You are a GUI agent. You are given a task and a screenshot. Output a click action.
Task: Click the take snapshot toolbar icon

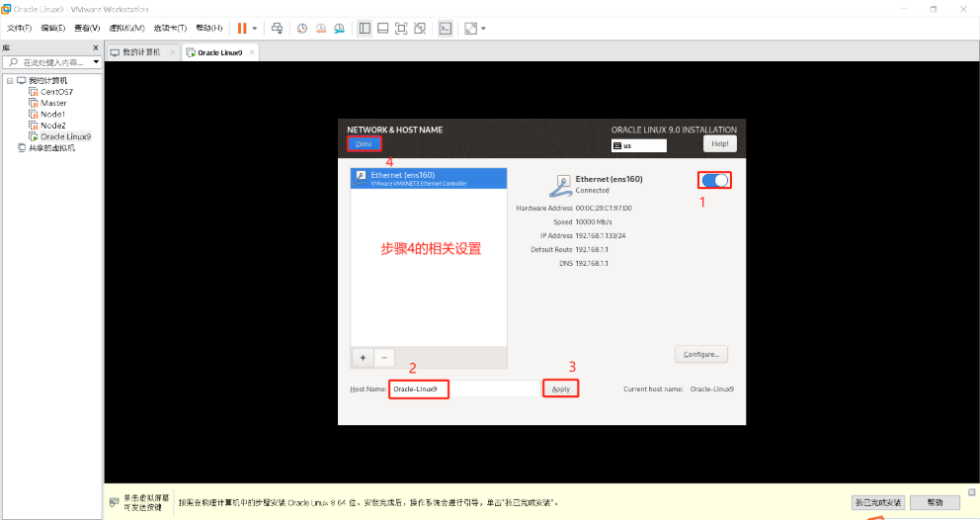(302, 28)
